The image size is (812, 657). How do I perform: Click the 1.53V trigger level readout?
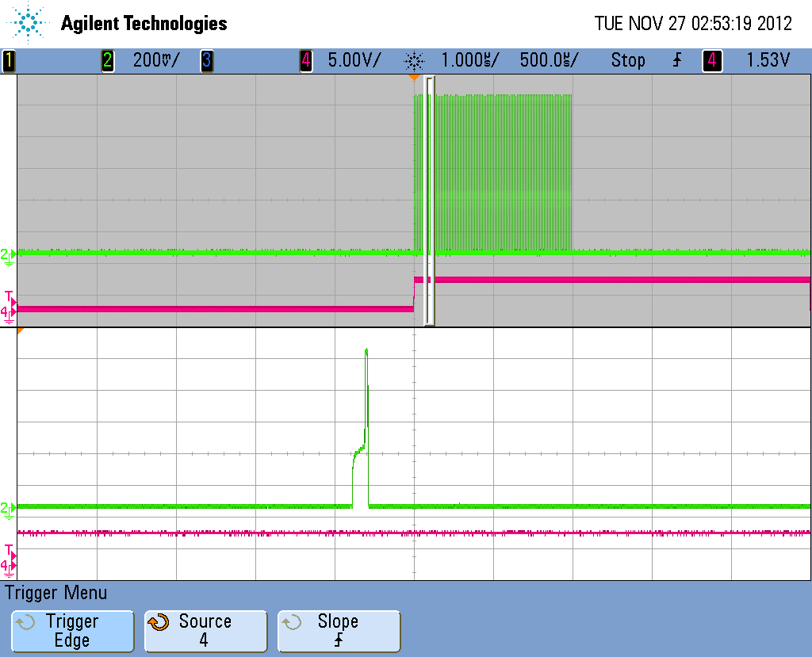[768, 60]
